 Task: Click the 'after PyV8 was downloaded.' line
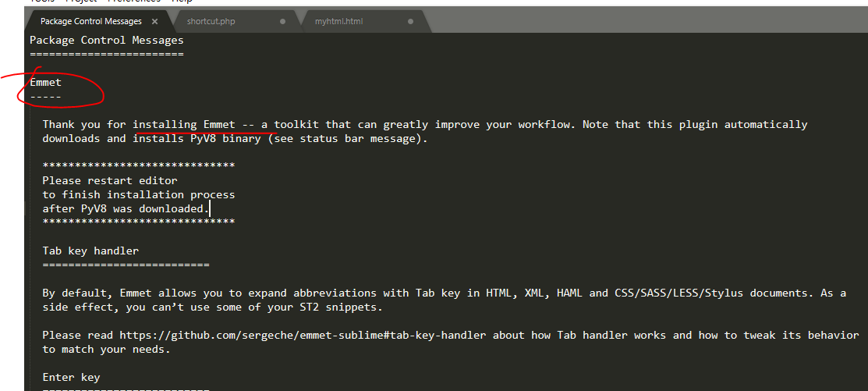[x=126, y=209]
